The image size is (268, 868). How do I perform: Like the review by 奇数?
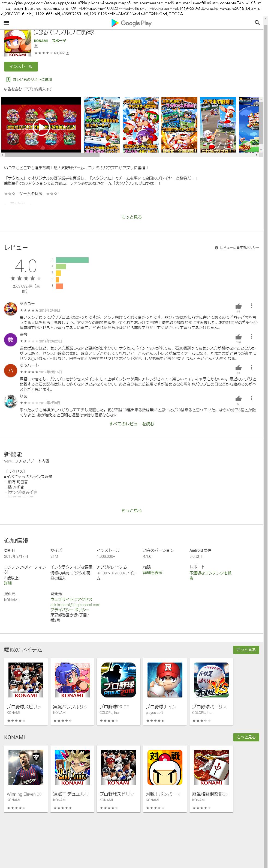point(238,337)
